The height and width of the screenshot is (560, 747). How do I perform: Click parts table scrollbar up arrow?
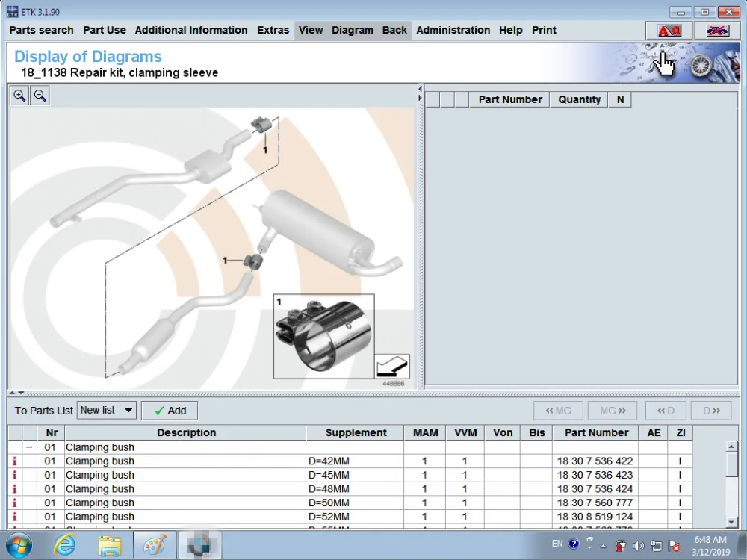click(x=732, y=447)
